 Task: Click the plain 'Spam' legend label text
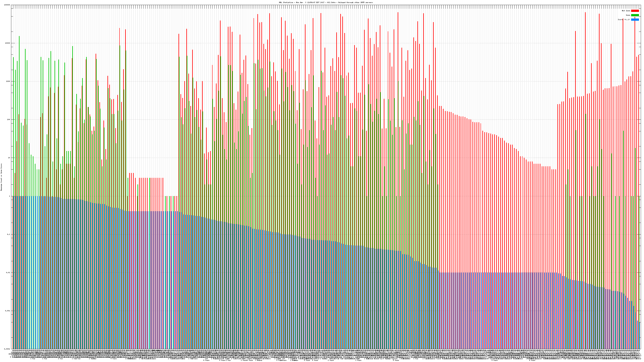(628, 15)
